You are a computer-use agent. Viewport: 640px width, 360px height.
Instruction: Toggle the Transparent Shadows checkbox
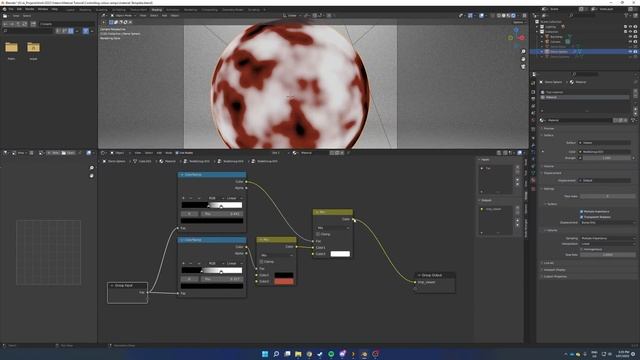[582, 217]
